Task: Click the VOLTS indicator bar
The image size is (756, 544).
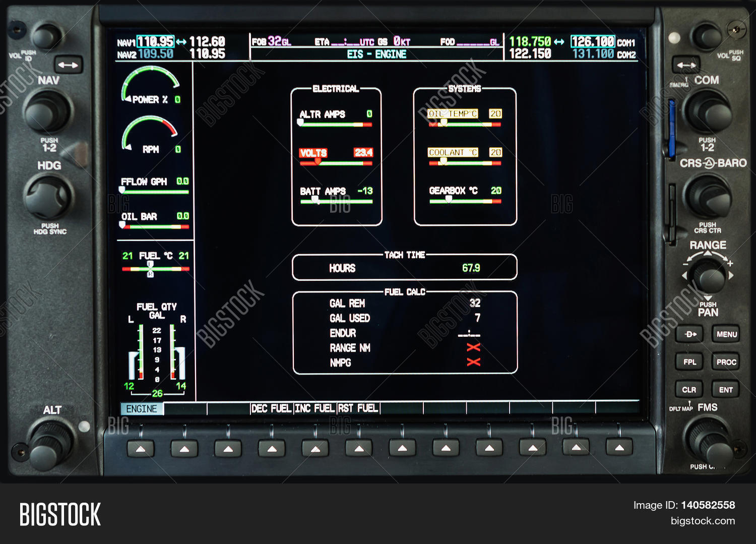Action: 336,163
